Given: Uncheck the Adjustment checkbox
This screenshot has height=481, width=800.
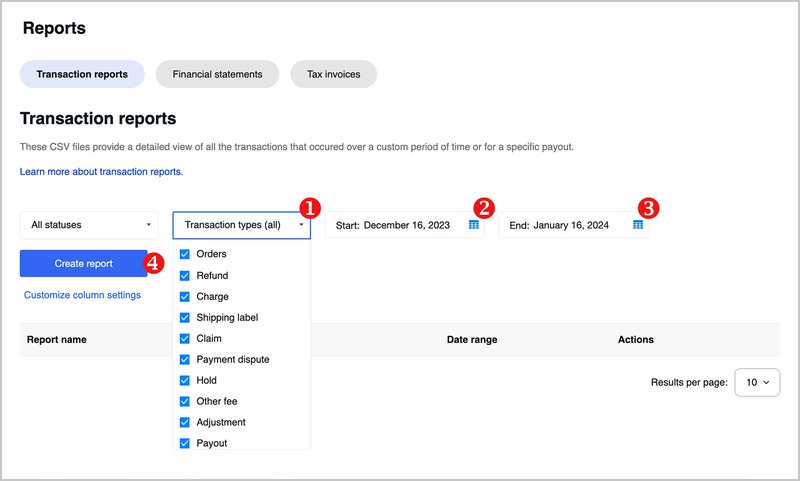Looking at the screenshot, I should [185, 422].
